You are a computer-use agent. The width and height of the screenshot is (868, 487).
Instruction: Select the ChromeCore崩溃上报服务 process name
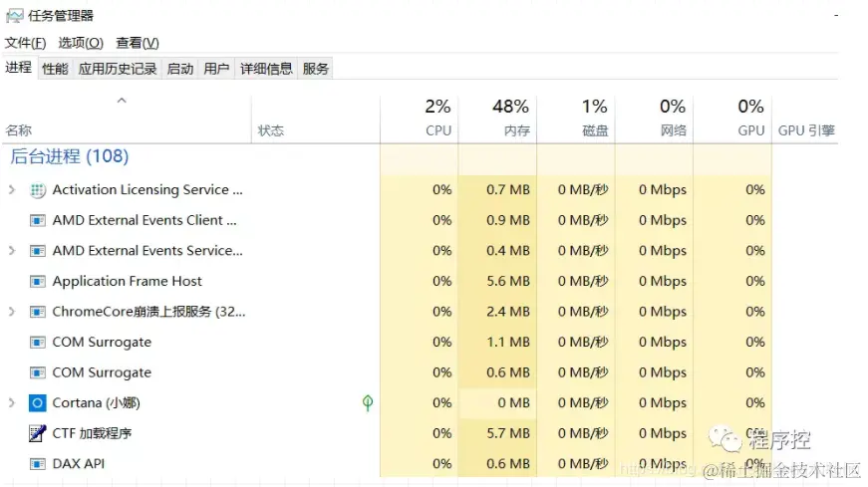pyautogui.click(x=148, y=312)
